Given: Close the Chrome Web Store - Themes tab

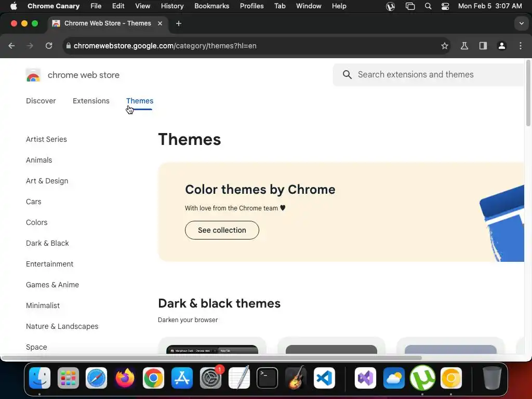Looking at the screenshot, I should click(x=160, y=23).
